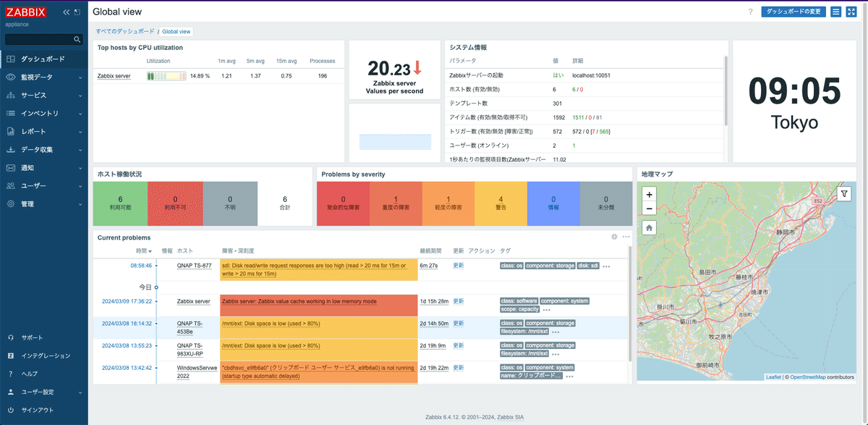Image resolution: width=868 pixels, height=425 pixels.
Task: Select the Global view breadcrumb tab
Action: point(176,32)
